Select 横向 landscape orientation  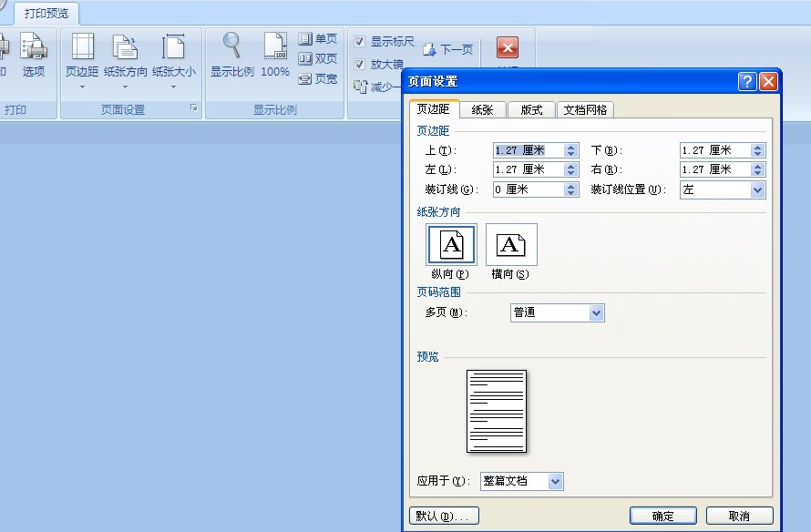(510, 243)
